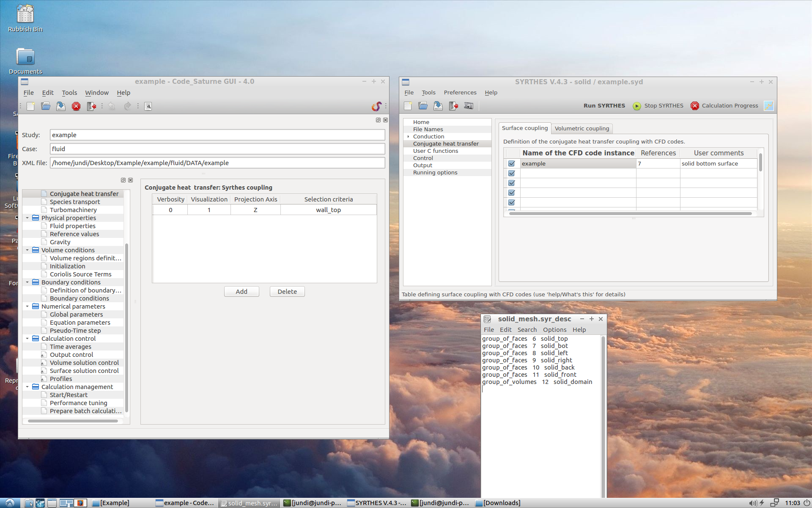Uncheck the checkbox for the example CFD row
812x508 pixels.
click(512, 163)
